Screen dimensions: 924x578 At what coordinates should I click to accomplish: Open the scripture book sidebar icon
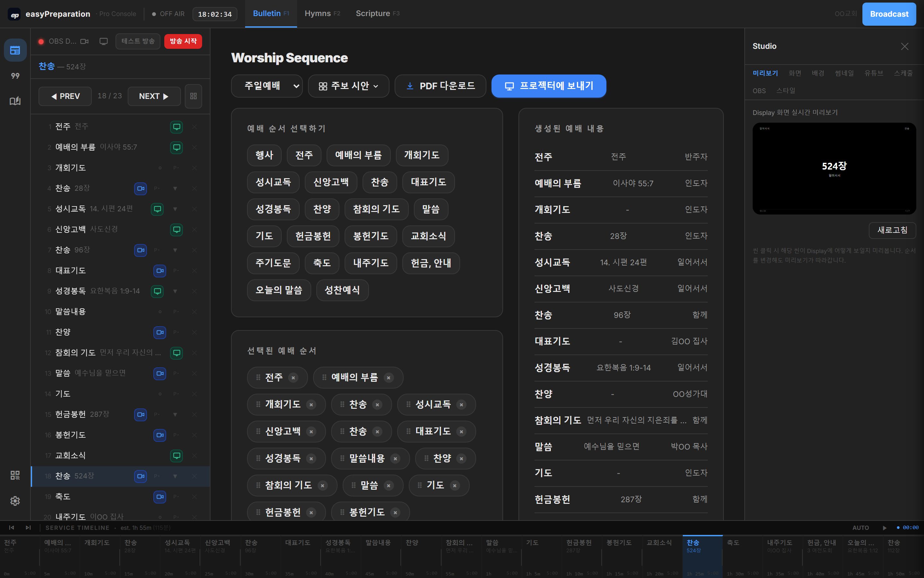(x=15, y=101)
